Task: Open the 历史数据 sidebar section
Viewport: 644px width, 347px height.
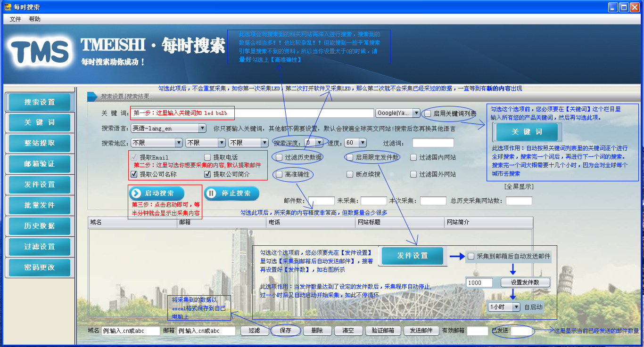Action: click(x=40, y=226)
